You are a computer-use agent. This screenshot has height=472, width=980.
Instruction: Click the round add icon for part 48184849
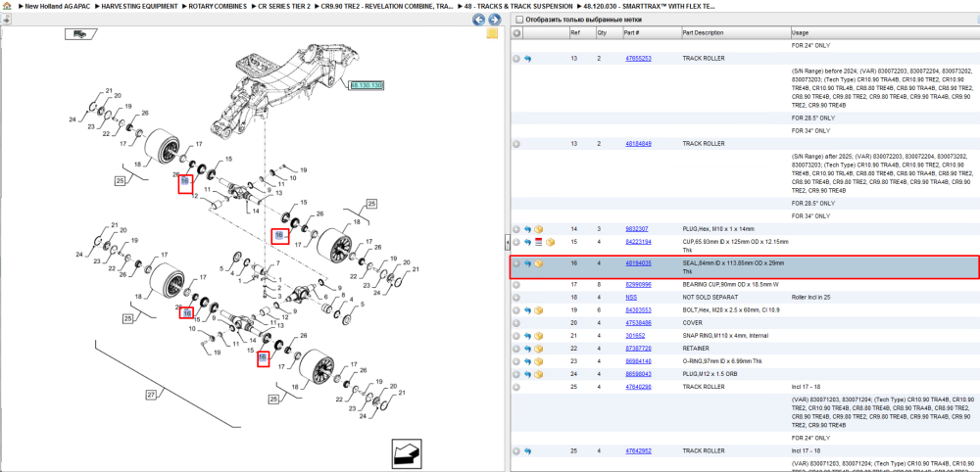click(x=516, y=144)
